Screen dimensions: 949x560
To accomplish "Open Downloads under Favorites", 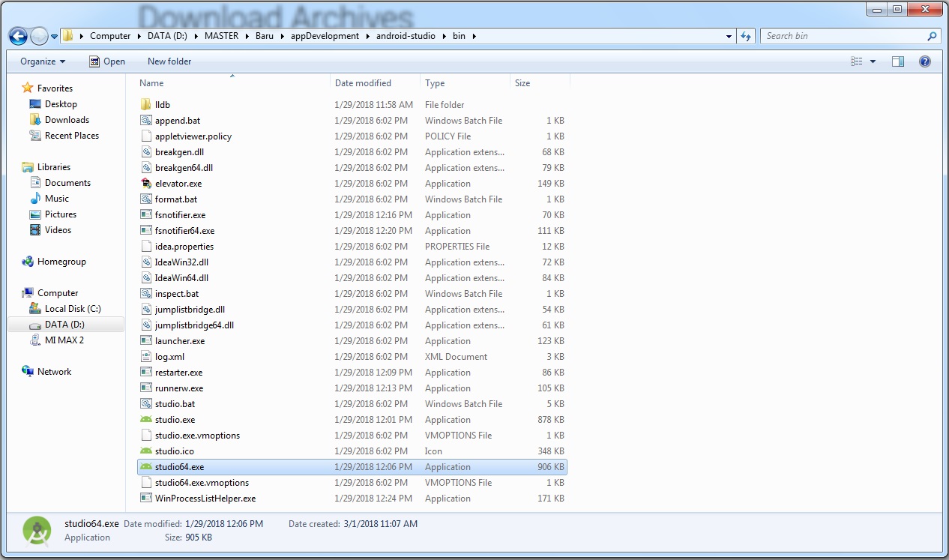I will (x=67, y=120).
